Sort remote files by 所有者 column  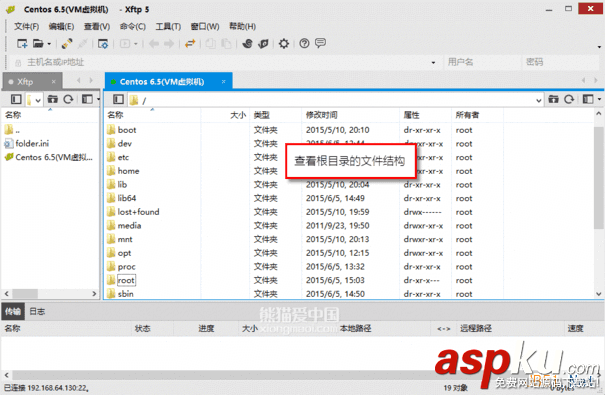coord(477,115)
